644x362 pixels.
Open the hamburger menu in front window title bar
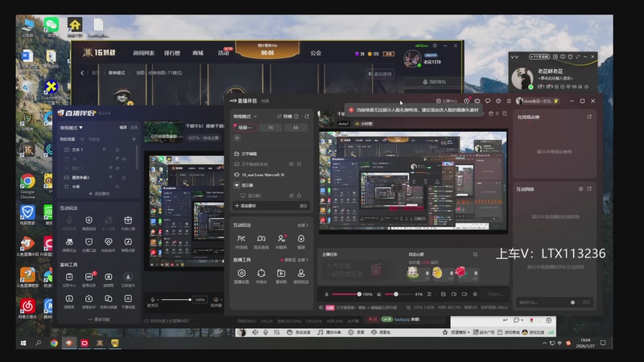[x=509, y=101]
